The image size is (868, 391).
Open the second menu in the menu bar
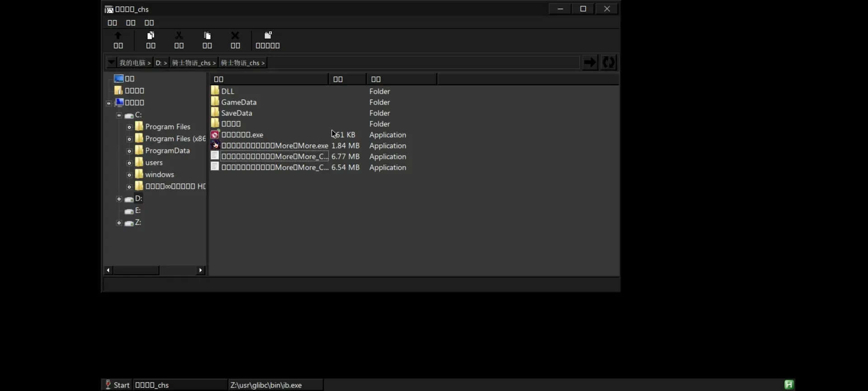point(131,23)
